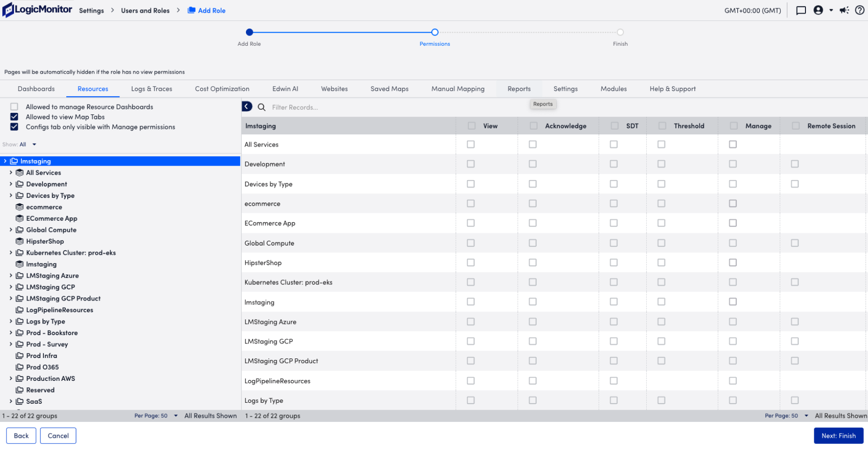
Task: Click the HipsterShop service icon
Action: [19, 241]
